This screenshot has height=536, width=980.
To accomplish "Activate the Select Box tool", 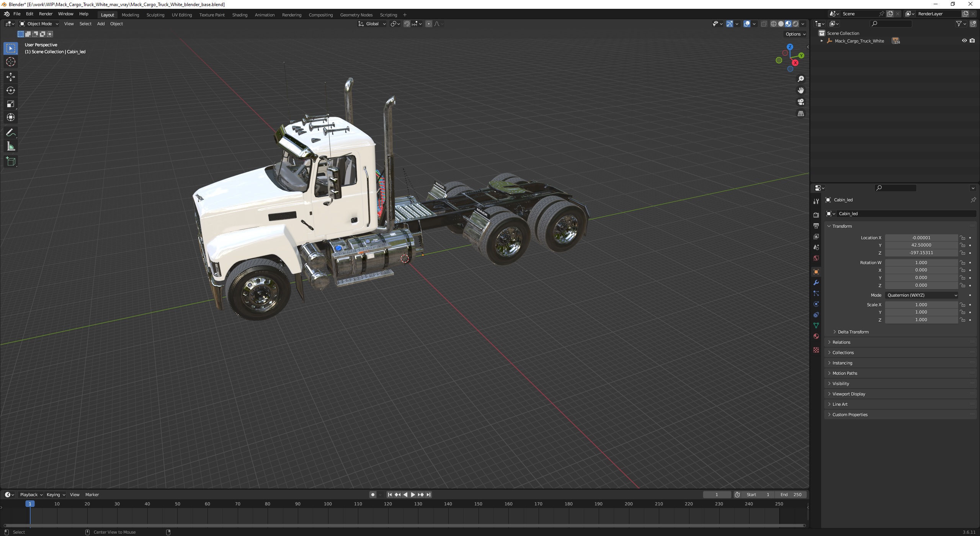I will (11, 48).
